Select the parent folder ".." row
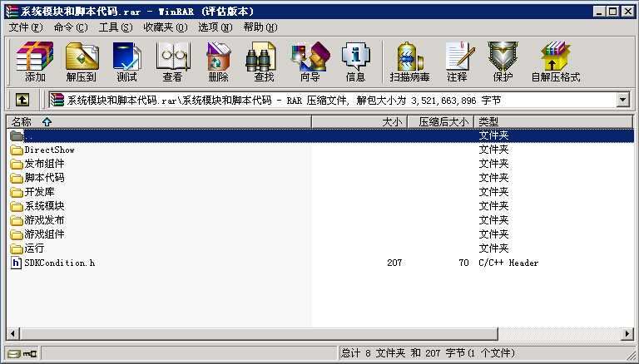This screenshot has height=364, width=639. pos(319,135)
